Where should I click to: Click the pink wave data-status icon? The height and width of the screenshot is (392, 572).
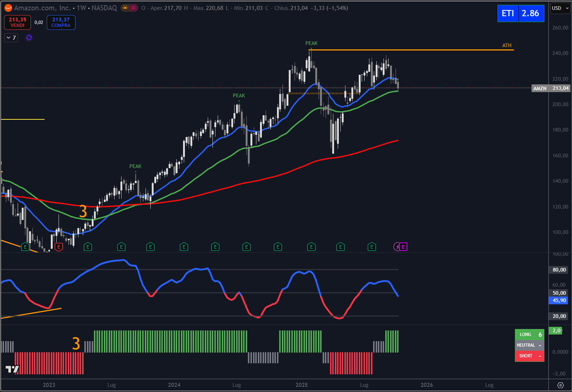134,8
